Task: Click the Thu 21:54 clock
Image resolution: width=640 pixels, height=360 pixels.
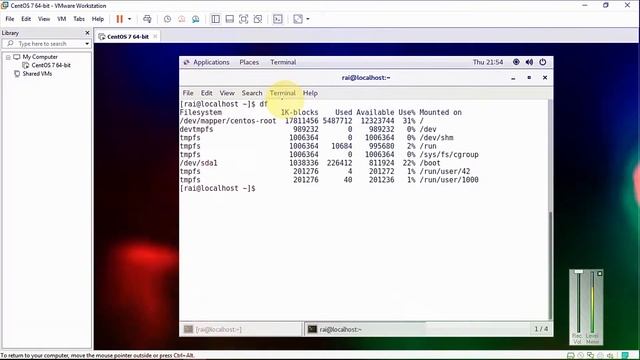Action: (x=488, y=62)
